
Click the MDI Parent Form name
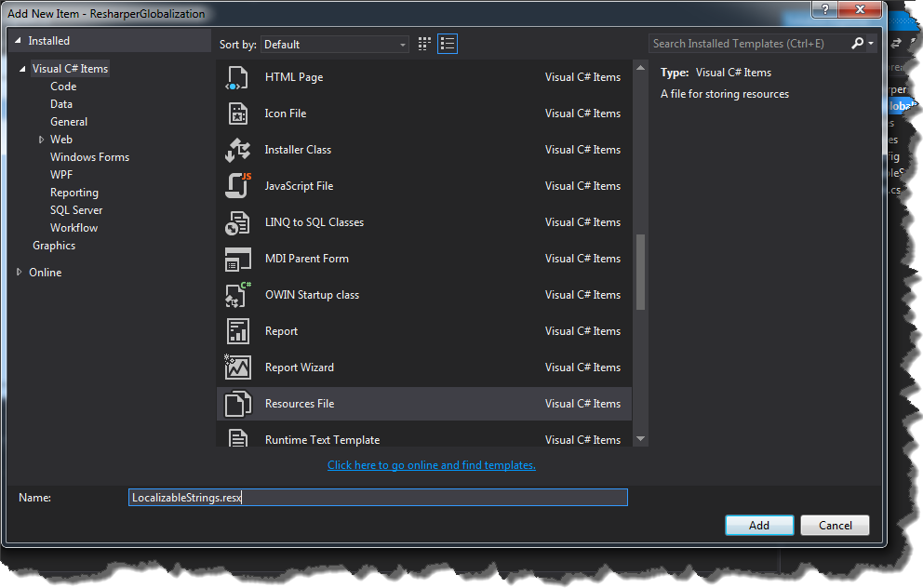point(307,259)
